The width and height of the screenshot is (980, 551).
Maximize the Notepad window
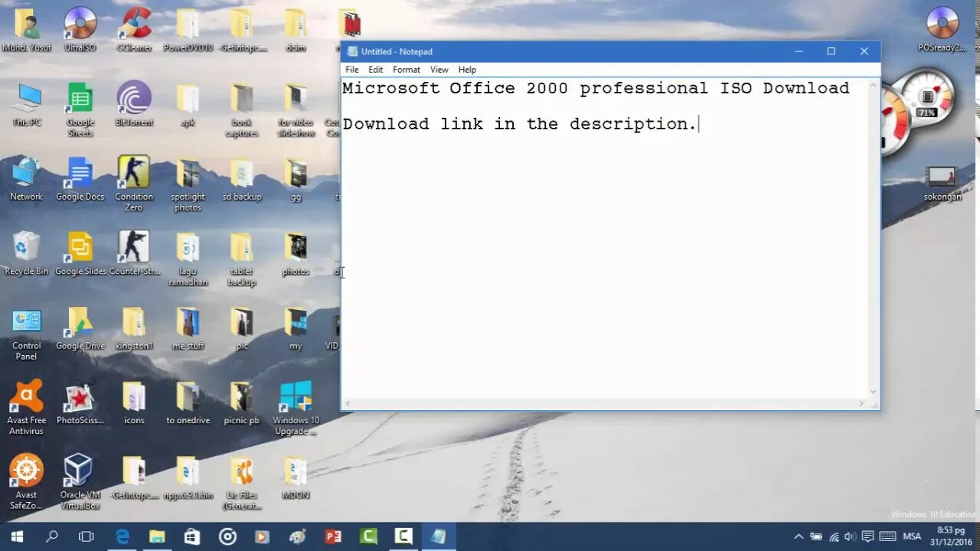point(831,51)
